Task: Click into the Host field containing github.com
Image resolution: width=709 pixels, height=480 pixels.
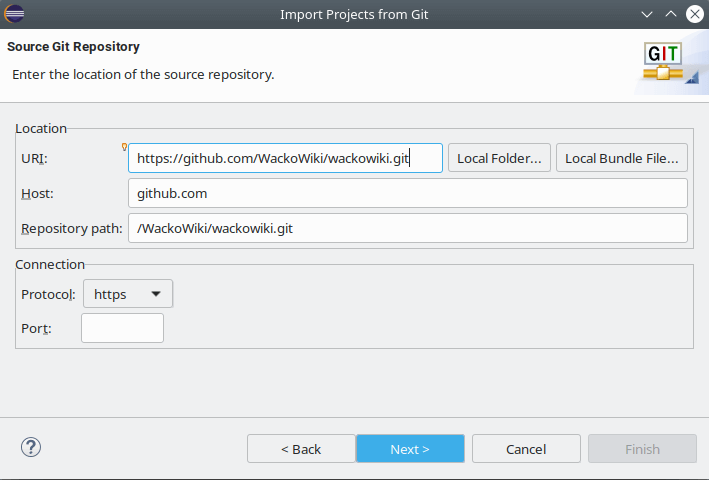Action: click(x=408, y=193)
